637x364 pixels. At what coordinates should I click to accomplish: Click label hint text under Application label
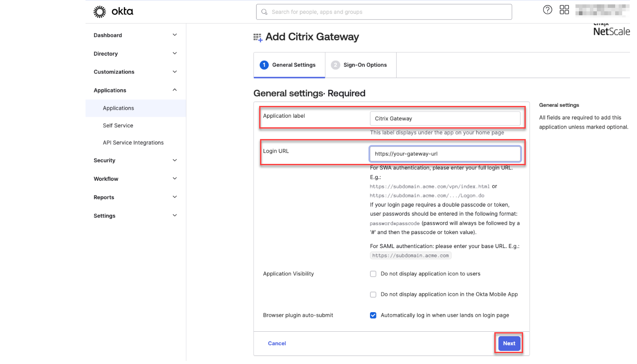pos(437,133)
